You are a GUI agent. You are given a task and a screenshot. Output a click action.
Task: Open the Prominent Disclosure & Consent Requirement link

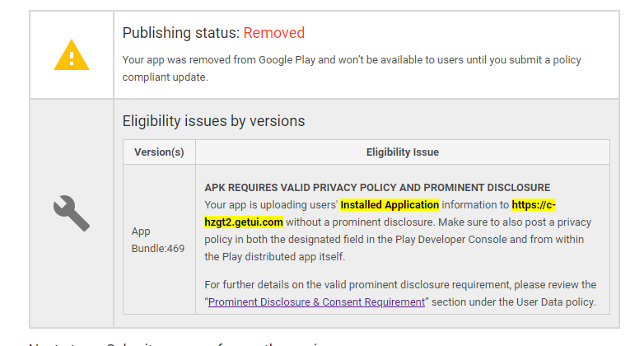click(x=316, y=302)
